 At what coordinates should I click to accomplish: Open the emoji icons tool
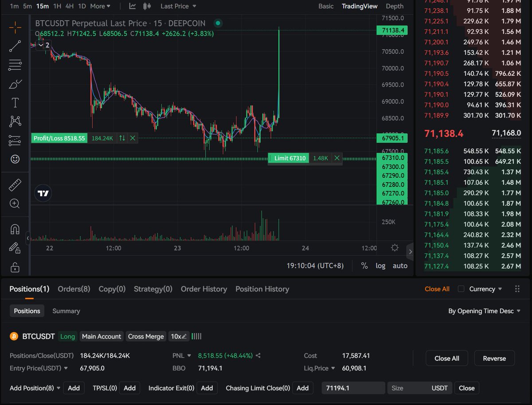(x=15, y=159)
